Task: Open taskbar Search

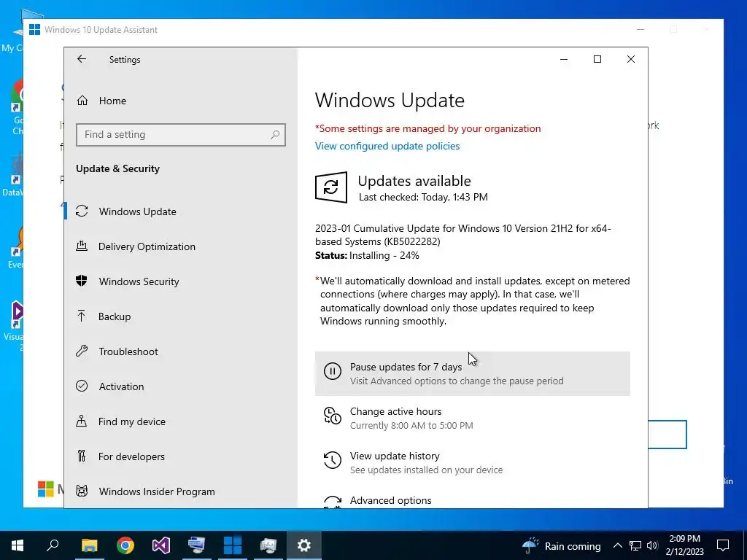Action: [x=53, y=545]
